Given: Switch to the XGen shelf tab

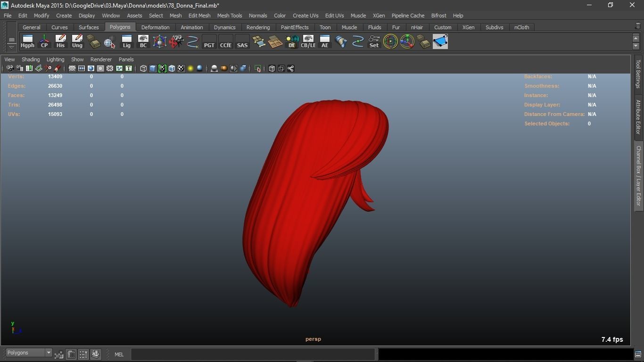Looking at the screenshot, I should click(x=468, y=27).
